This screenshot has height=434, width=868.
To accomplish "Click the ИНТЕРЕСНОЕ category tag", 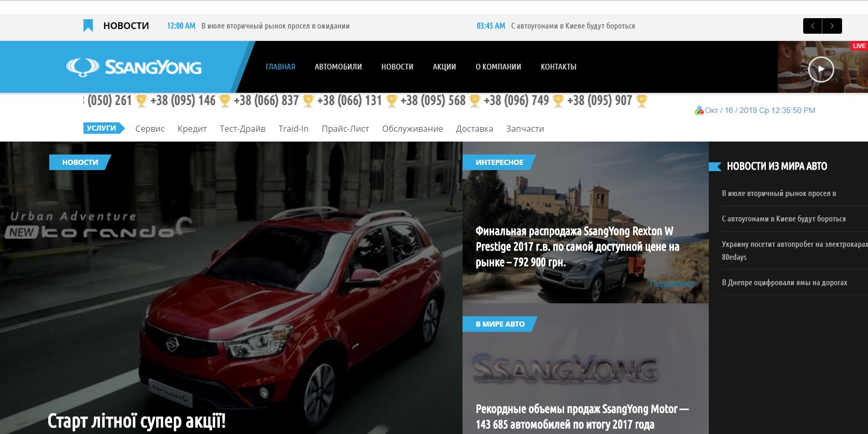I will pyautogui.click(x=499, y=162).
